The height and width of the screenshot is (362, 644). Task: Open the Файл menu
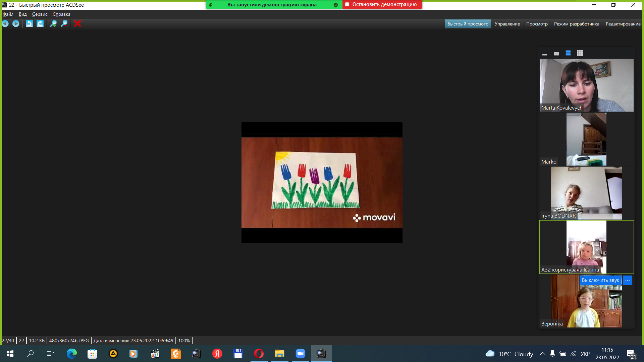8,14
